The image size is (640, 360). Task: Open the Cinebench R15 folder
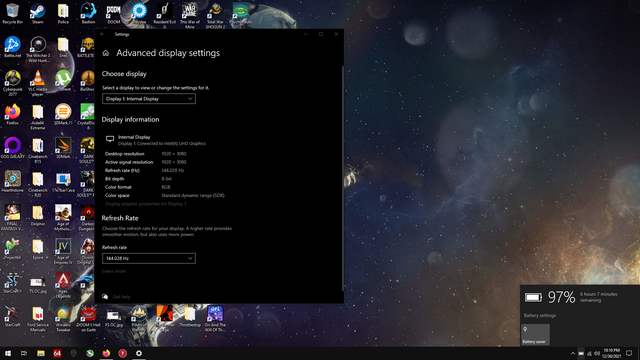38,150
